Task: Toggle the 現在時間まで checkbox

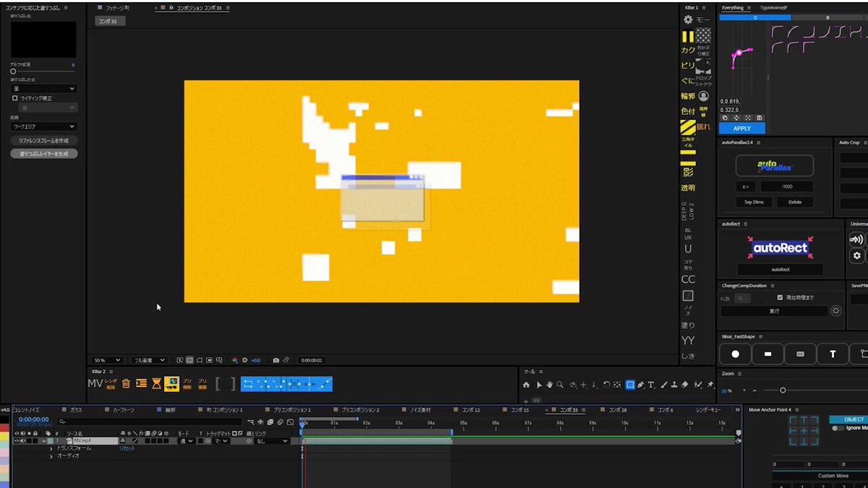Action: pyautogui.click(x=780, y=297)
